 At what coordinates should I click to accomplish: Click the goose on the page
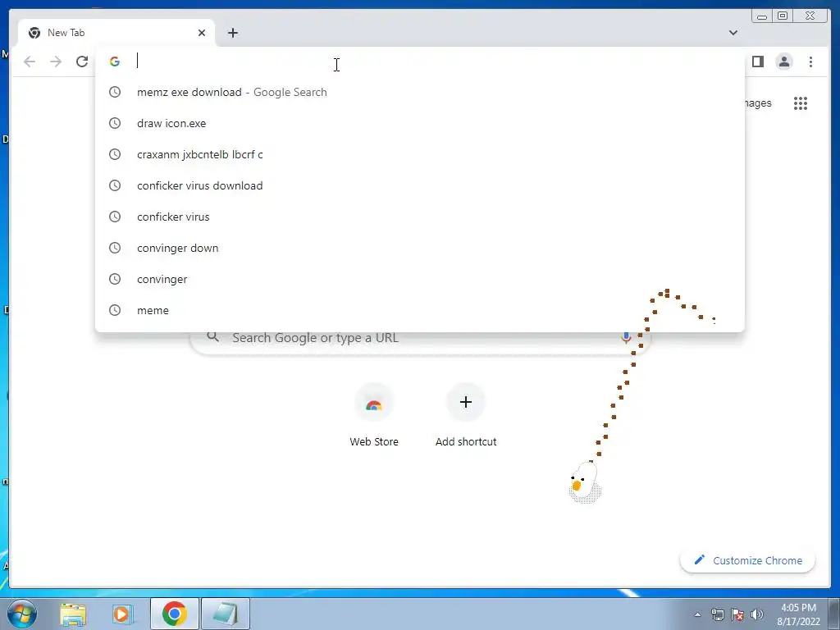tap(584, 482)
